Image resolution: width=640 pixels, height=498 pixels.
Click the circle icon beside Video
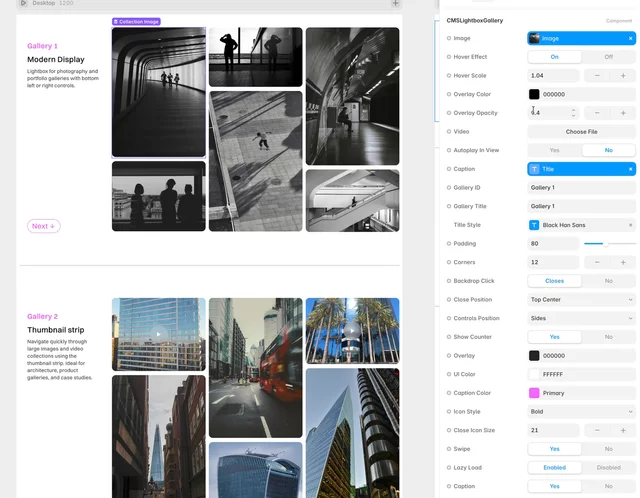(449, 131)
